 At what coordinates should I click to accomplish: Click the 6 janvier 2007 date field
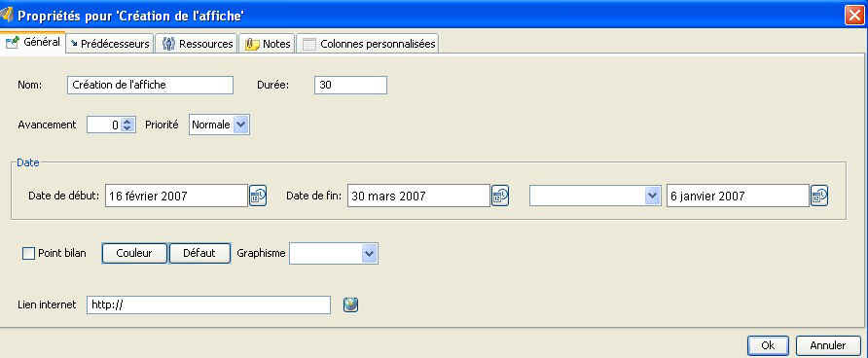click(738, 196)
